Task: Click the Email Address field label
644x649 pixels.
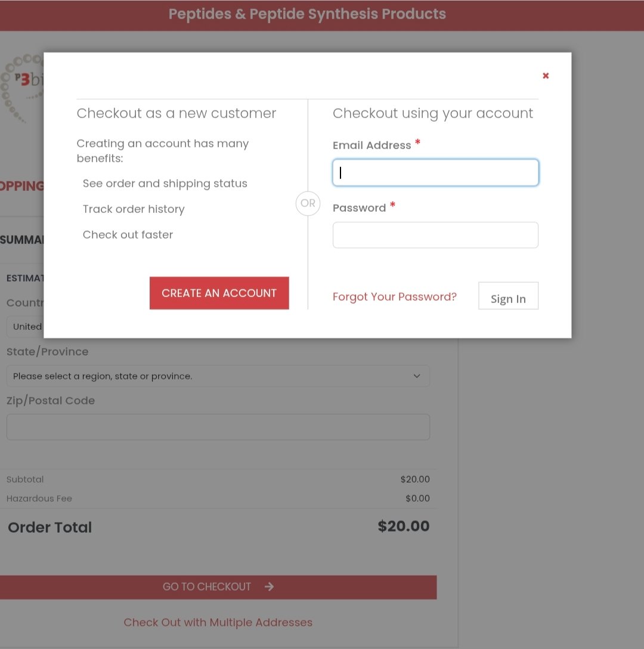Action: pos(371,146)
